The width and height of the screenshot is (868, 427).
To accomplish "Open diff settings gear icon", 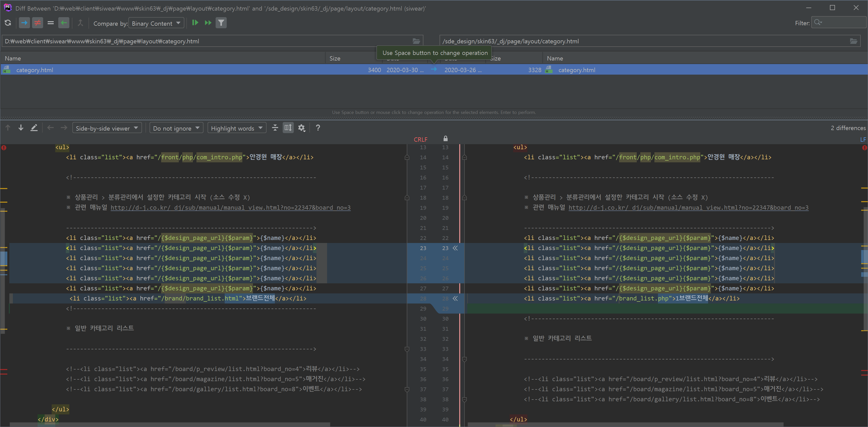I will click(302, 128).
